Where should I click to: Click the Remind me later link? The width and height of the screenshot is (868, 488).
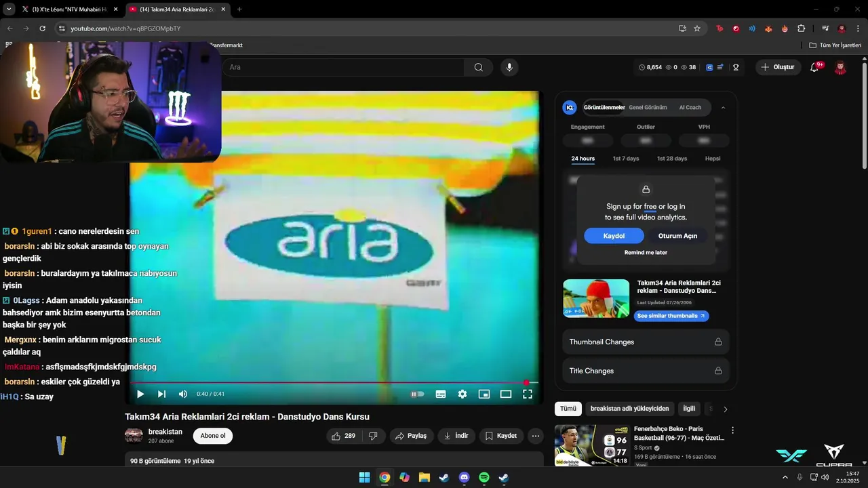pos(646,252)
